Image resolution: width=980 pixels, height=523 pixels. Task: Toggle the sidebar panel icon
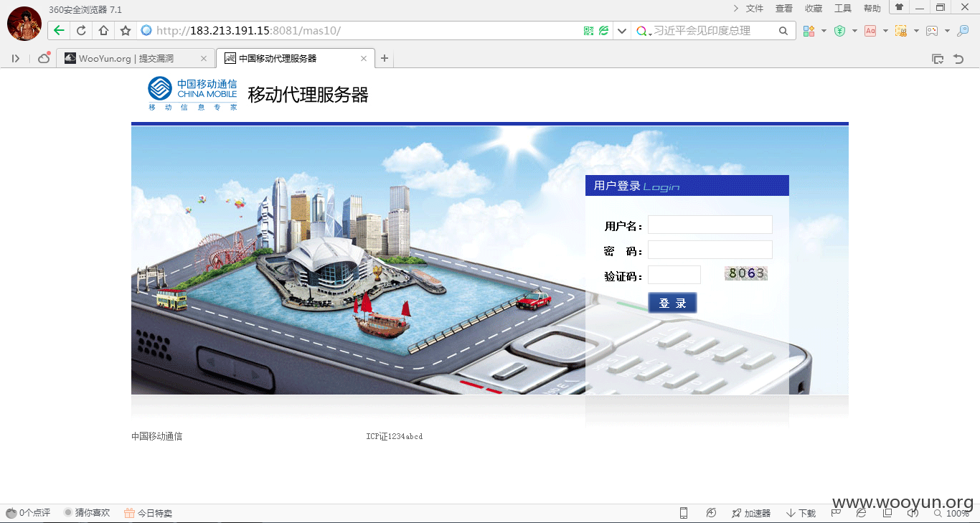16,58
